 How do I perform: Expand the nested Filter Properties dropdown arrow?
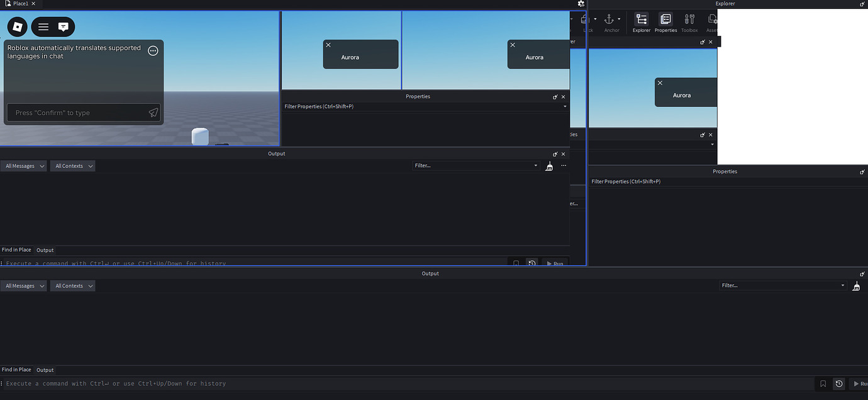565,106
